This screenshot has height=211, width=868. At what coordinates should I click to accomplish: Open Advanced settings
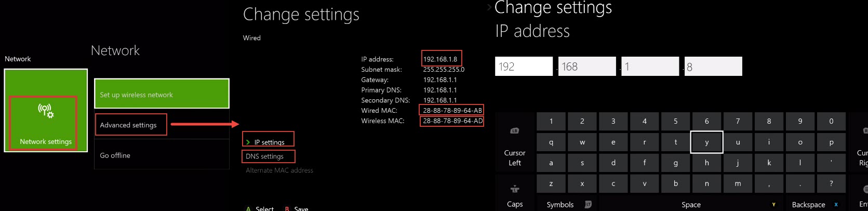pos(130,125)
